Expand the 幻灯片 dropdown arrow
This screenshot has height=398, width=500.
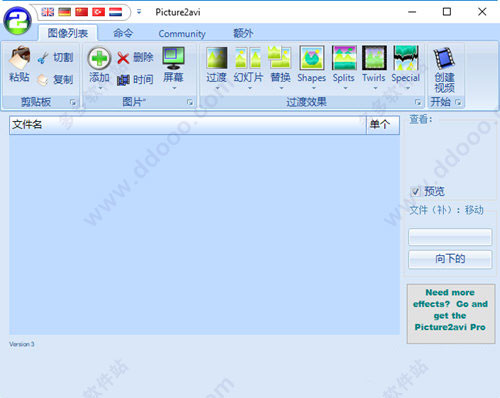click(250, 88)
